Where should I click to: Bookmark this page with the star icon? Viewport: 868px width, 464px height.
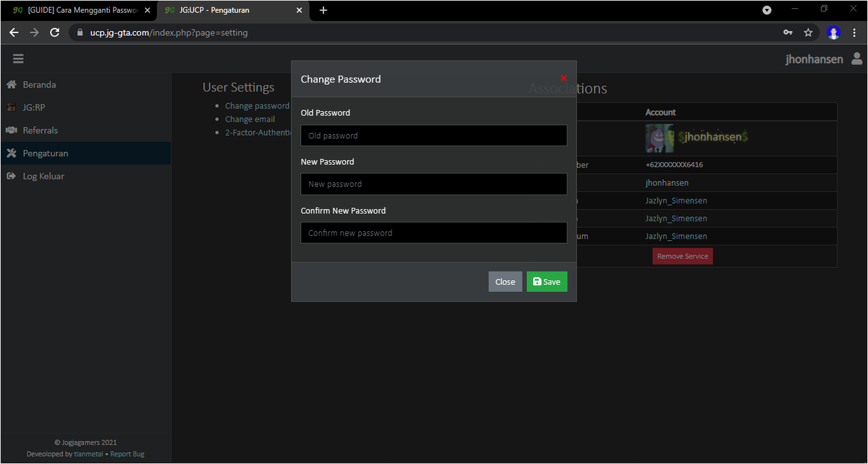pyautogui.click(x=808, y=33)
